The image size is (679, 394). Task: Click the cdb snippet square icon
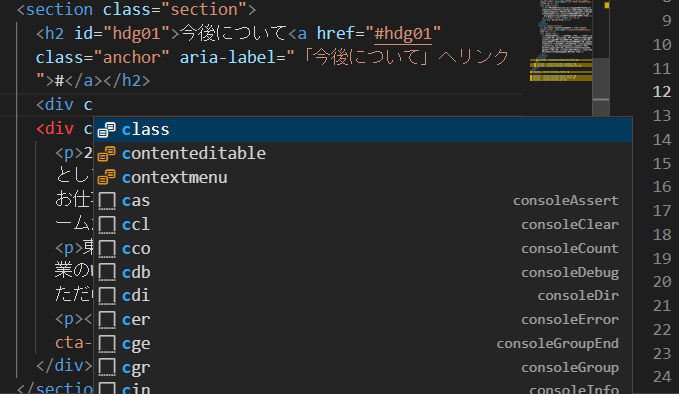click(x=107, y=272)
